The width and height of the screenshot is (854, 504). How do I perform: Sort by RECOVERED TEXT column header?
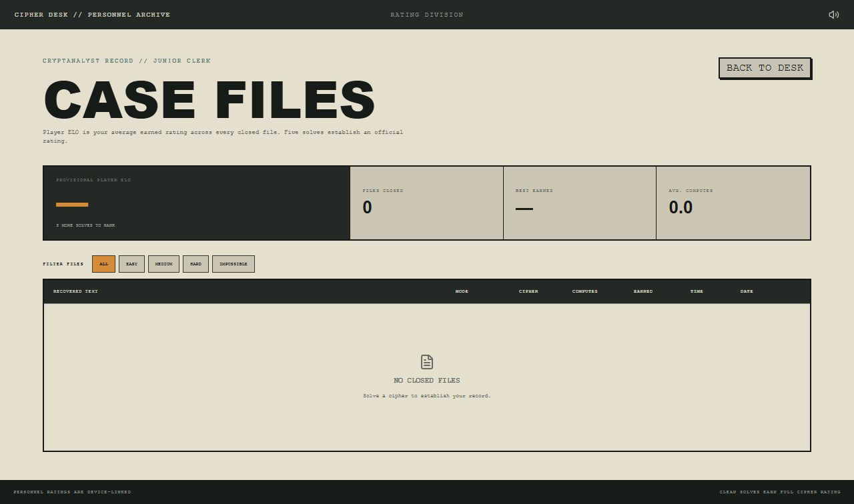pos(75,291)
